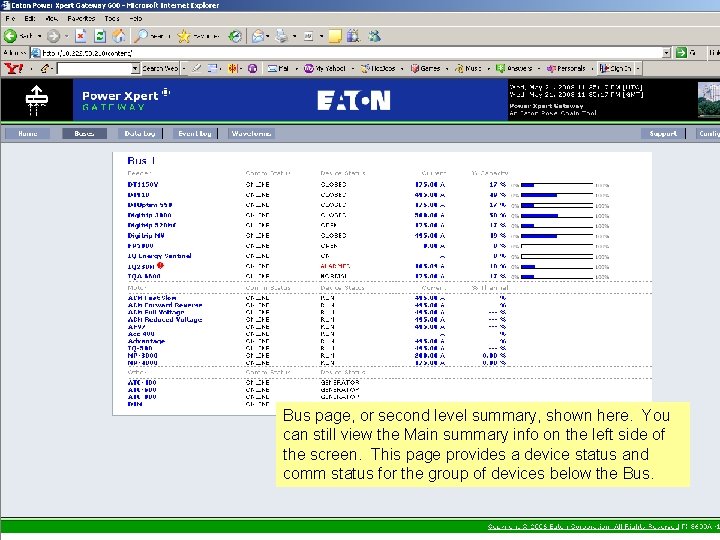Click the Yahoo toolbar pencil icon
Screen dimensions: 720x540
pyautogui.click(x=44, y=68)
